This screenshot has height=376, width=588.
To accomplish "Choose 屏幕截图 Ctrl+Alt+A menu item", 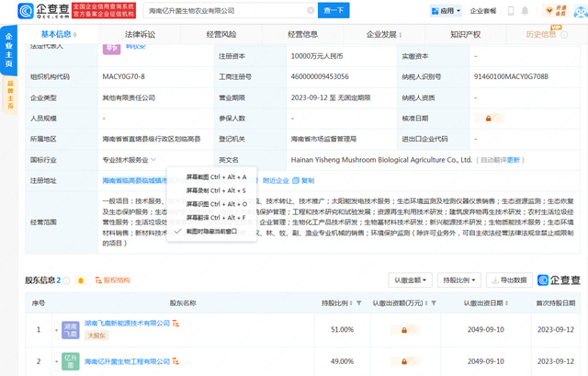I will pos(212,177).
